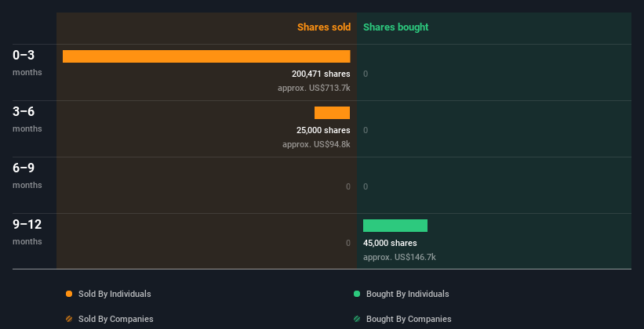Click the shares bought '0' in 0–3 months row
The image size is (644, 329).
366,74
